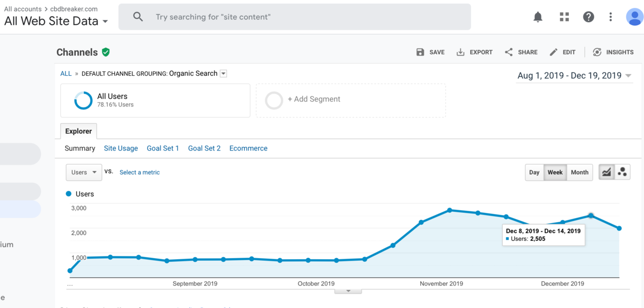
Task: Set graph granularity to Week
Action: pyautogui.click(x=555, y=173)
